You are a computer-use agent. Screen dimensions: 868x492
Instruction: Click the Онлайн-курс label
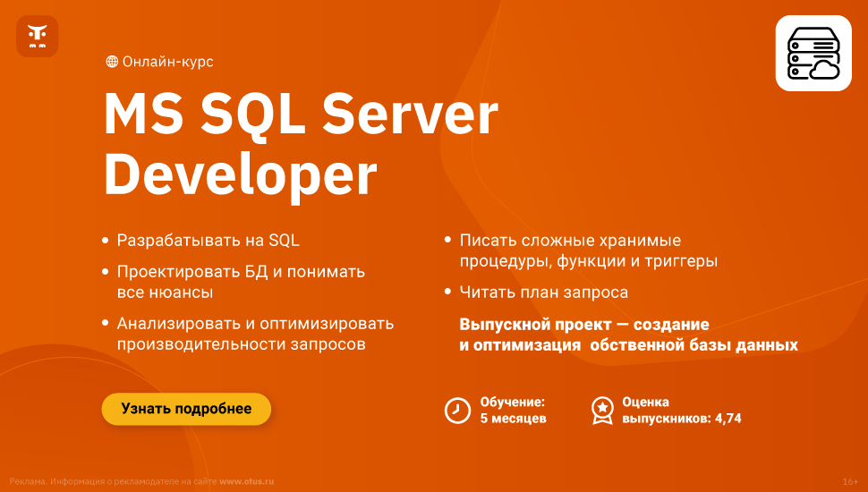point(167,62)
